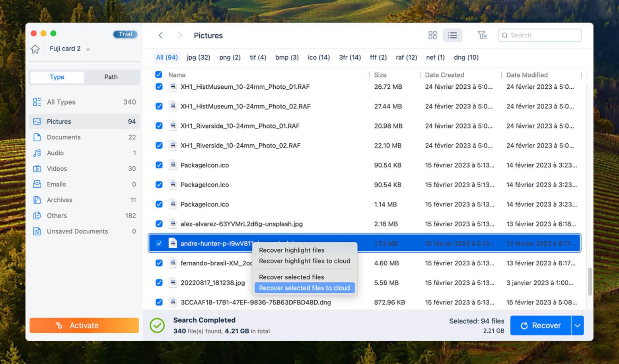Click the Recover button
The height and width of the screenshot is (364, 619).
[540, 325]
